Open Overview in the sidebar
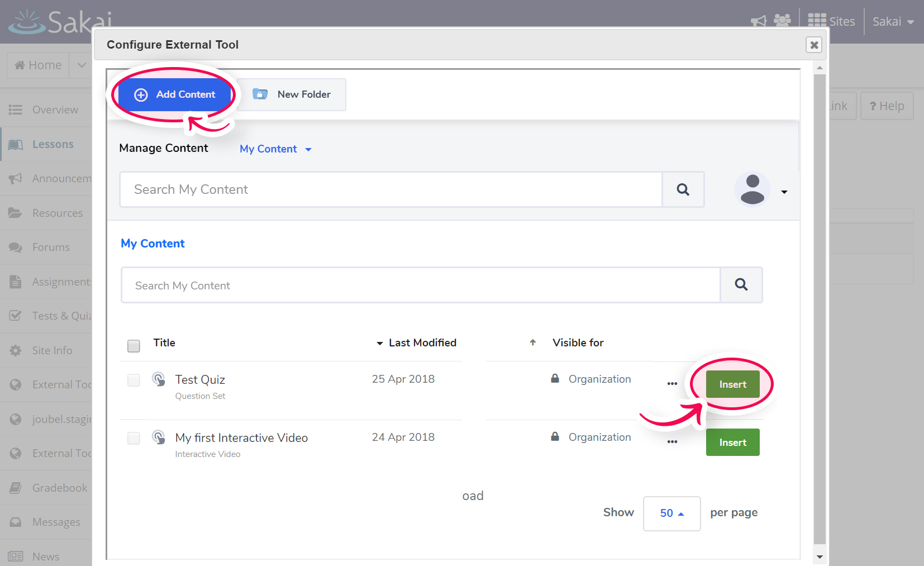 point(46,110)
